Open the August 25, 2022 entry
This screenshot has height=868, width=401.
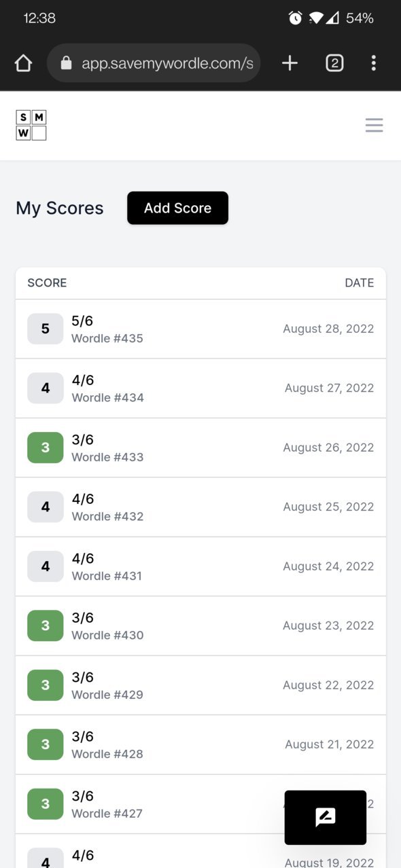[x=201, y=507]
